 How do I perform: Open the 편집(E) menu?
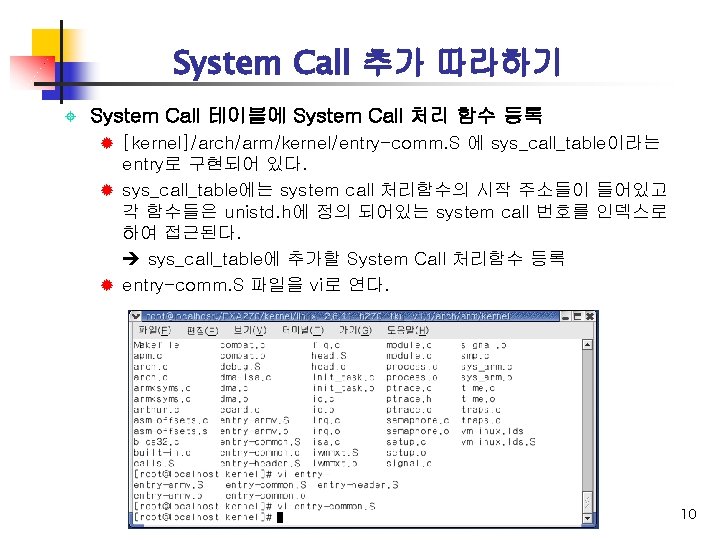202,331
